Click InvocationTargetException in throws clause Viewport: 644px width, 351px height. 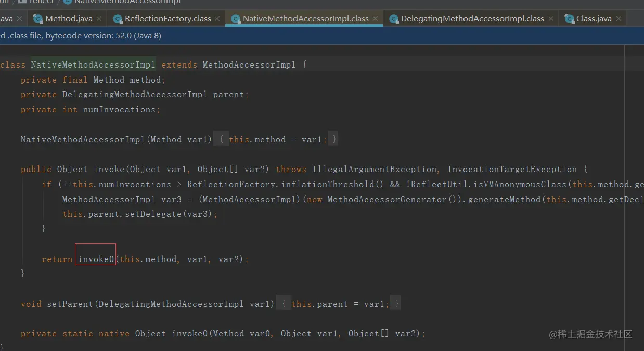tap(512, 170)
